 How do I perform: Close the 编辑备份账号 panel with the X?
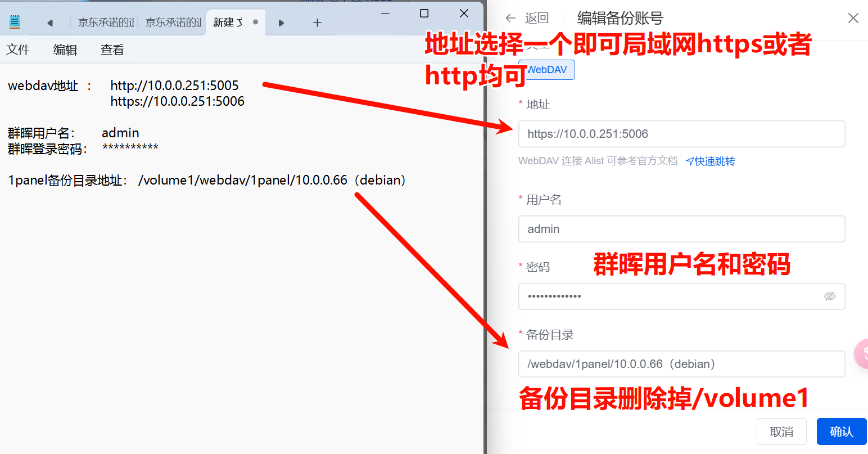coord(853,18)
